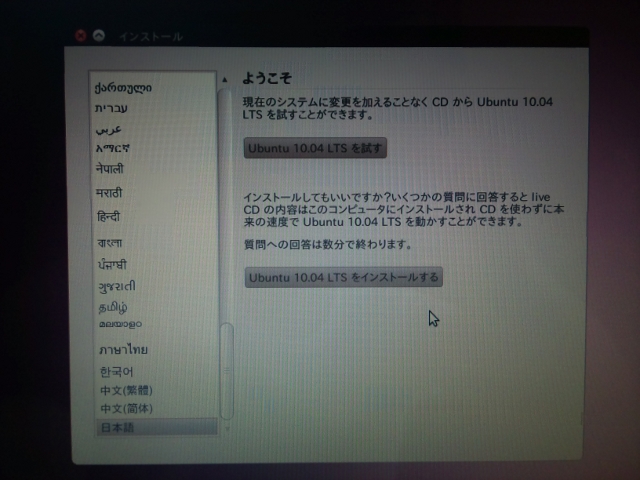640x480 pixels.
Task: Select 日本語 in the language list
Action: pyautogui.click(x=156, y=428)
